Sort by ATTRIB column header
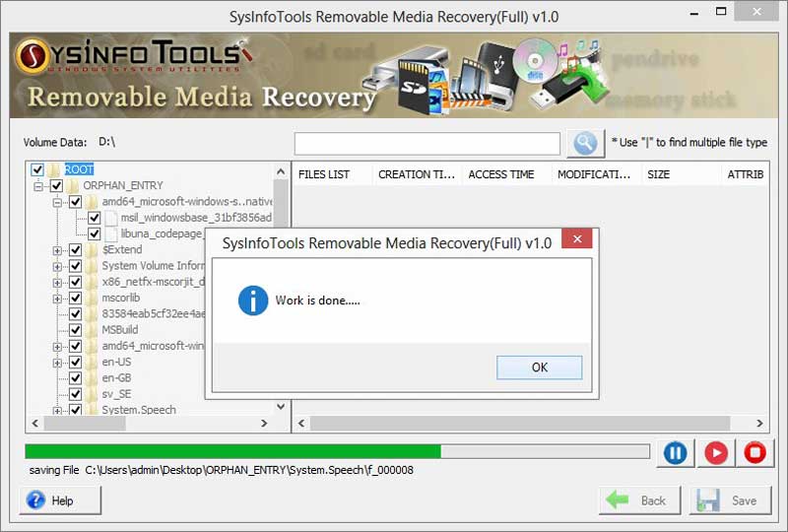Viewport: 788px width, 532px height. point(746,174)
